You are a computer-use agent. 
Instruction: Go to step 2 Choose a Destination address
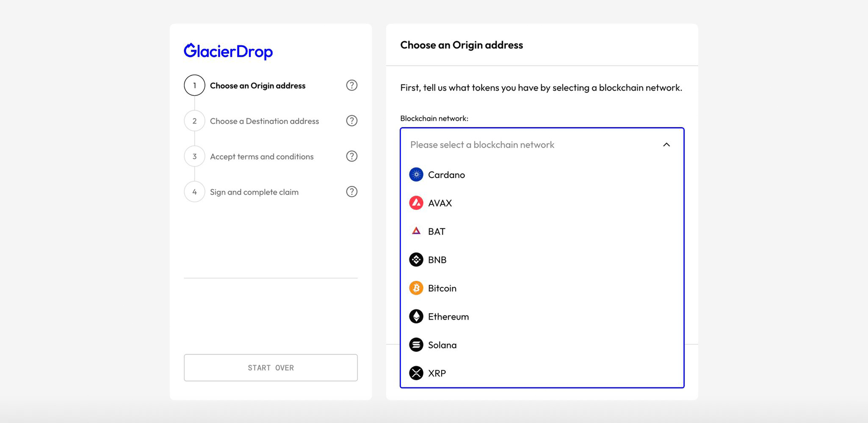pyautogui.click(x=264, y=121)
